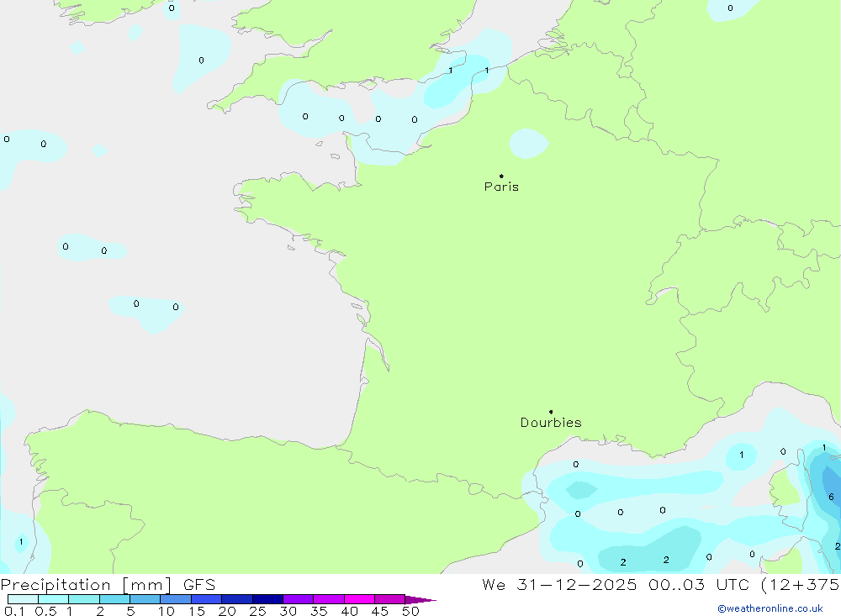Click the legend label 45
The height and width of the screenshot is (616, 841).
pyautogui.click(x=380, y=611)
